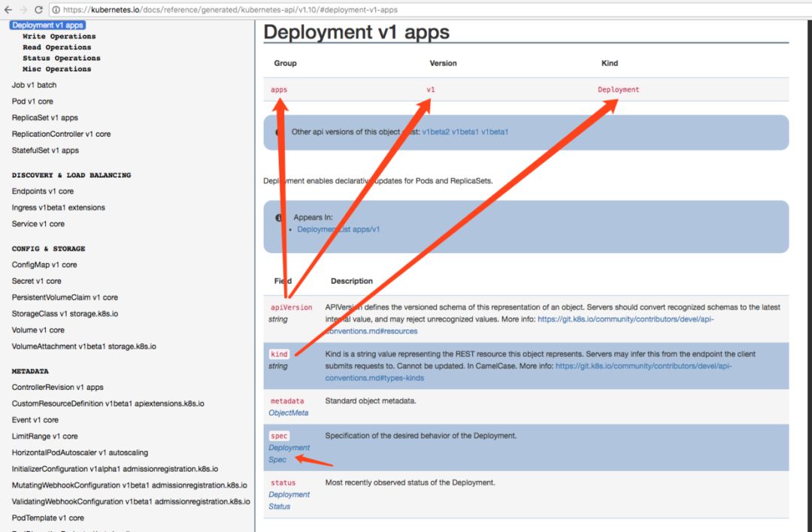Click the apiVersion field name
This screenshot has width=812, height=532.
[291, 307]
